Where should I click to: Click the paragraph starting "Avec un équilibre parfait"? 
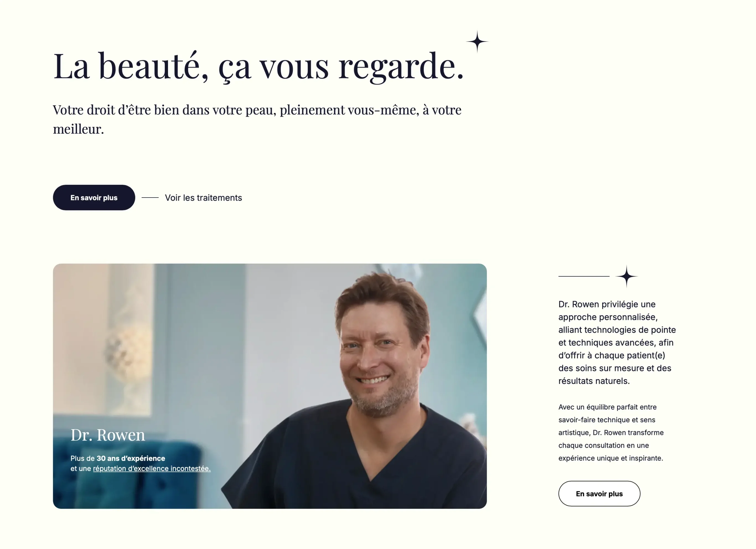coord(611,432)
